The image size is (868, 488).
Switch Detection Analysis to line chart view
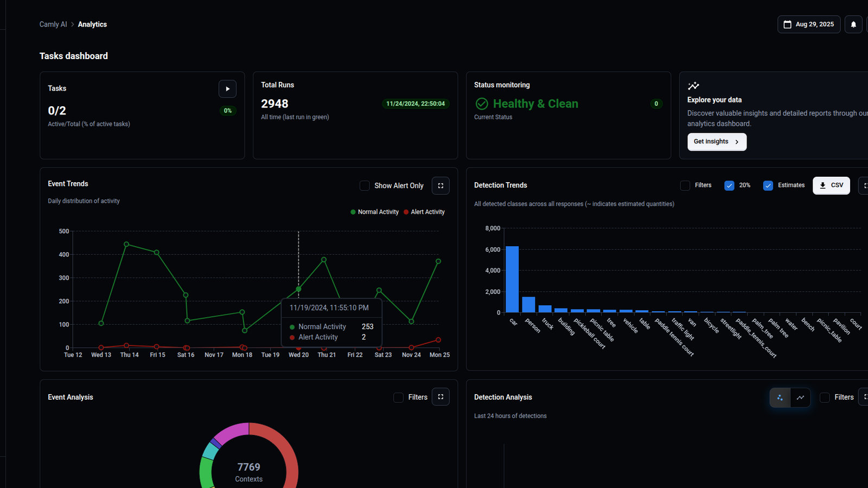click(800, 397)
